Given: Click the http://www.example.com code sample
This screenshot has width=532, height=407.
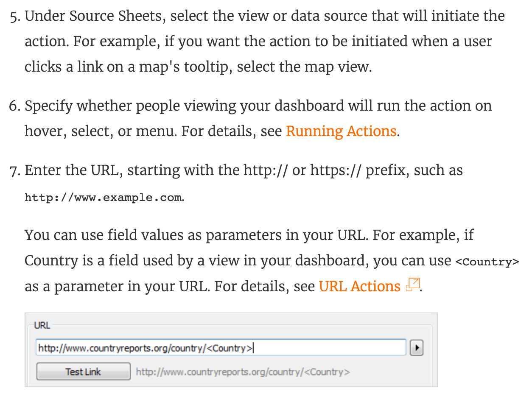Looking at the screenshot, I should (103, 198).
